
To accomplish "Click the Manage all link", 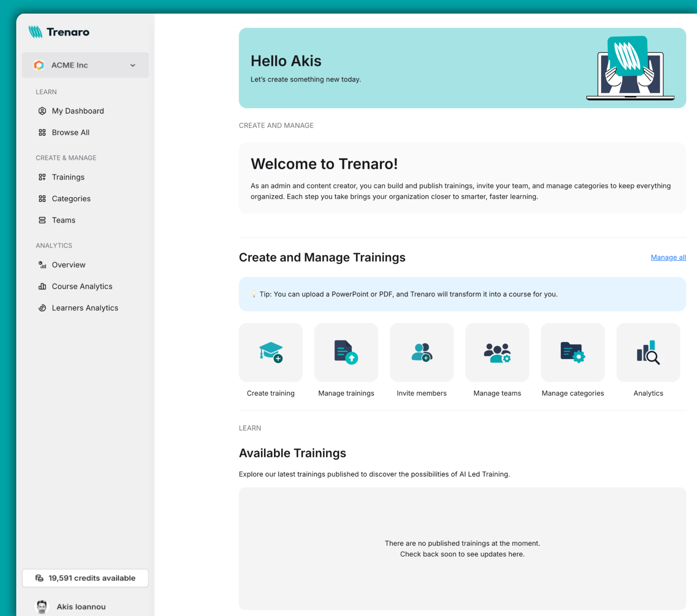I will tap(668, 257).
